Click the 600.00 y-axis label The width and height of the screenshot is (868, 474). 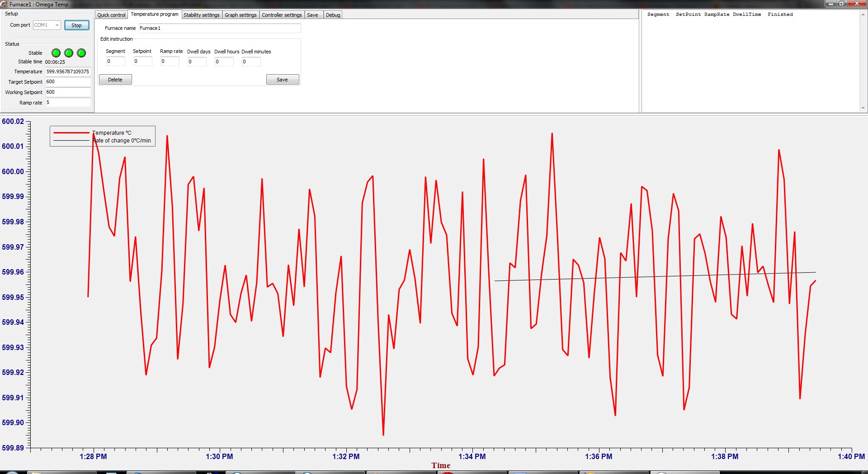[x=13, y=171]
